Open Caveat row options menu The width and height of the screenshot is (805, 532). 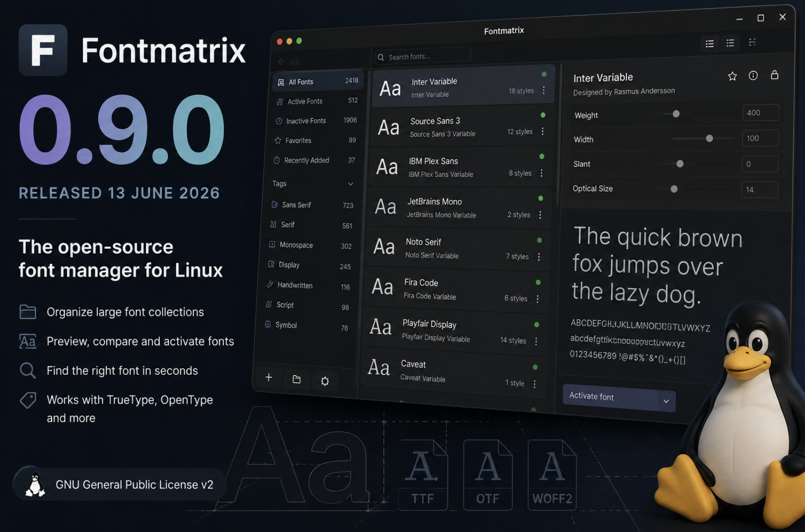[535, 384]
